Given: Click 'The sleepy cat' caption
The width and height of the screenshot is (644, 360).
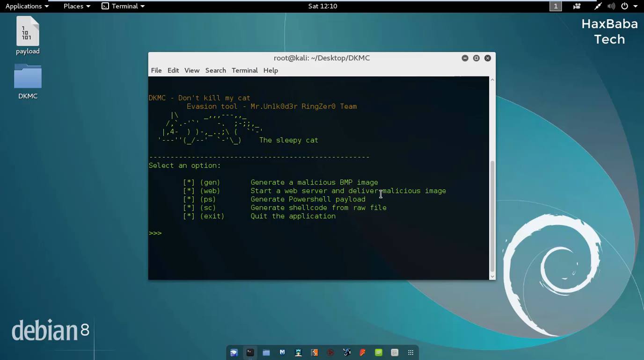Looking at the screenshot, I should point(289,140).
